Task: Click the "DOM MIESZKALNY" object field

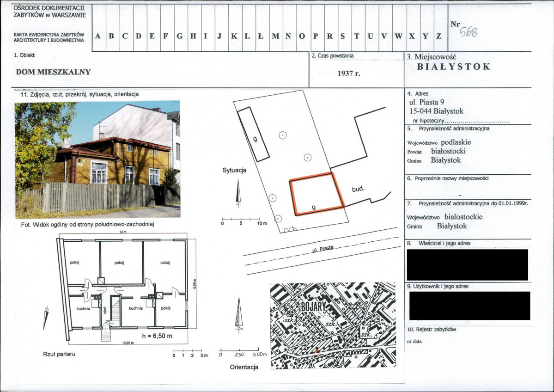Action: point(53,72)
